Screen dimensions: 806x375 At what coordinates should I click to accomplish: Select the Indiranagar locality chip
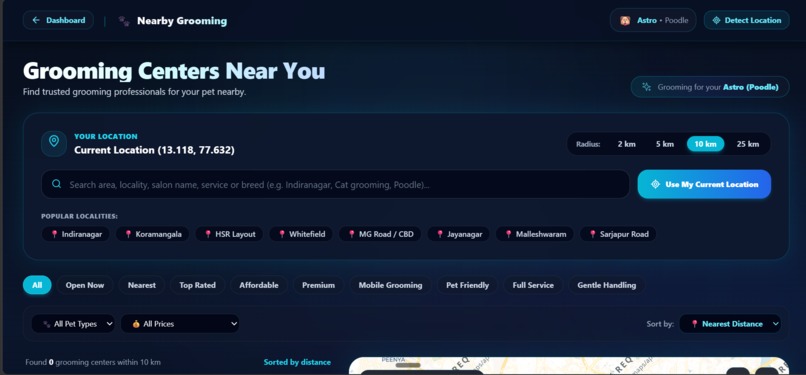pos(76,234)
